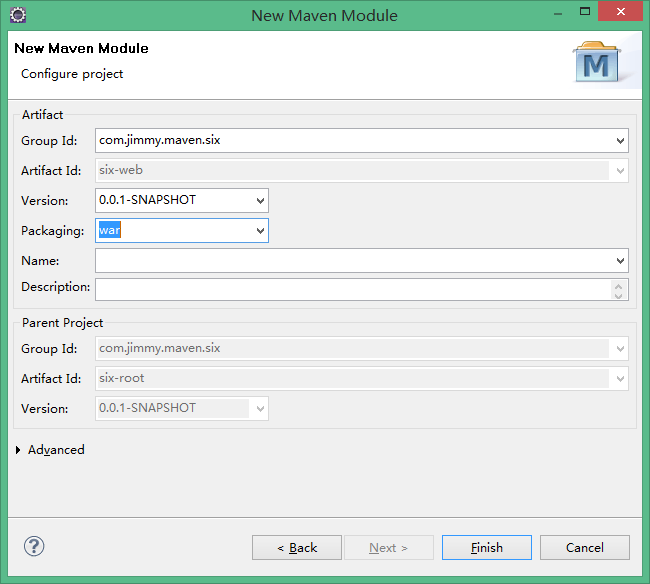
Task: Maximize the New Maven Module window
Action: tap(585, 12)
